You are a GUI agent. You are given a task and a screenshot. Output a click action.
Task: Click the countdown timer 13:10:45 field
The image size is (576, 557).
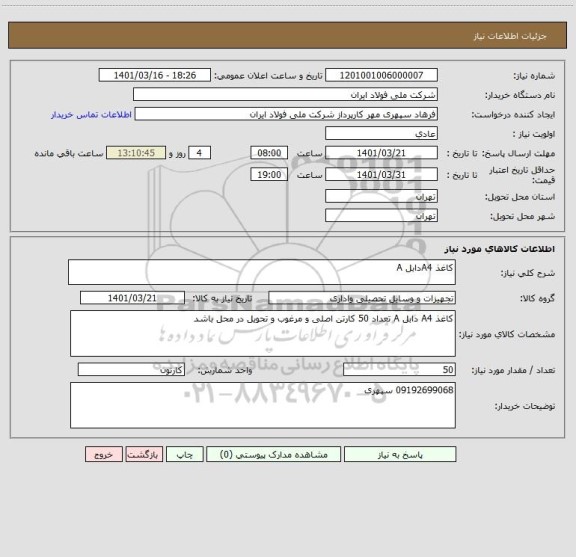pos(136,153)
